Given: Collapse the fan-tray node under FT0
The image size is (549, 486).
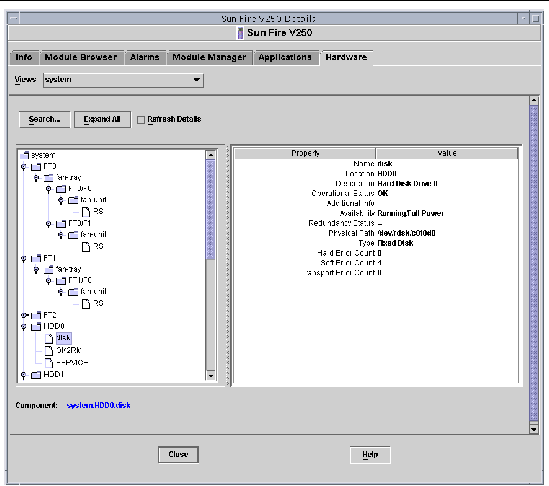Looking at the screenshot, I should click(36, 178).
